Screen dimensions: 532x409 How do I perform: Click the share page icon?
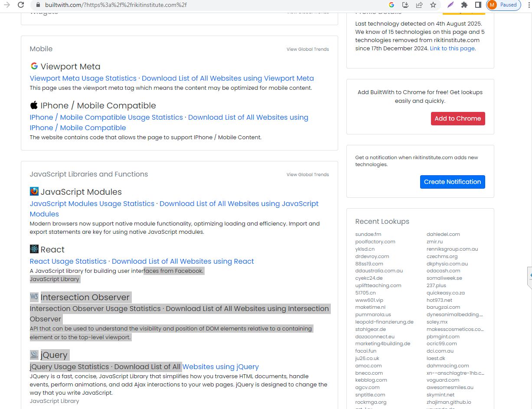419,5
